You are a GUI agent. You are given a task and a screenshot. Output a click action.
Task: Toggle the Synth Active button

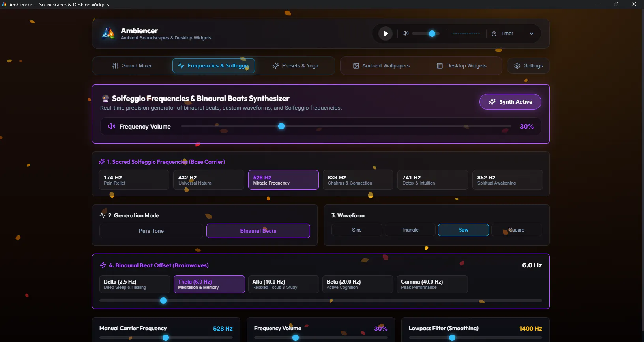(510, 102)
